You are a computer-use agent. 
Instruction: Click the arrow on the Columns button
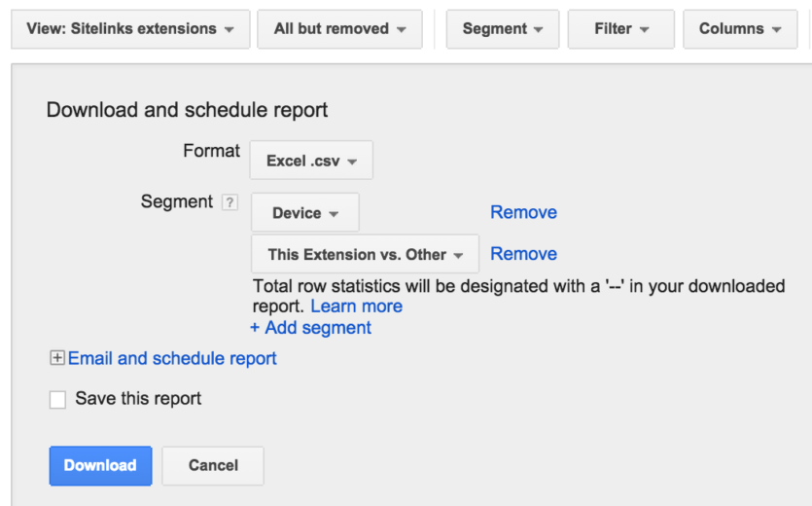coord(776,30)
